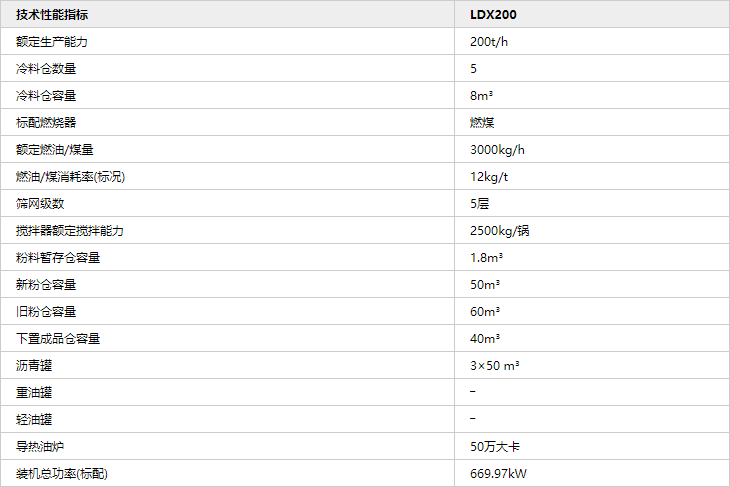The image size is (730, 487).
Task: Select the 2500kg/锅 mixing capacity value
Action: pyautogui.click(x=500, y=230)
